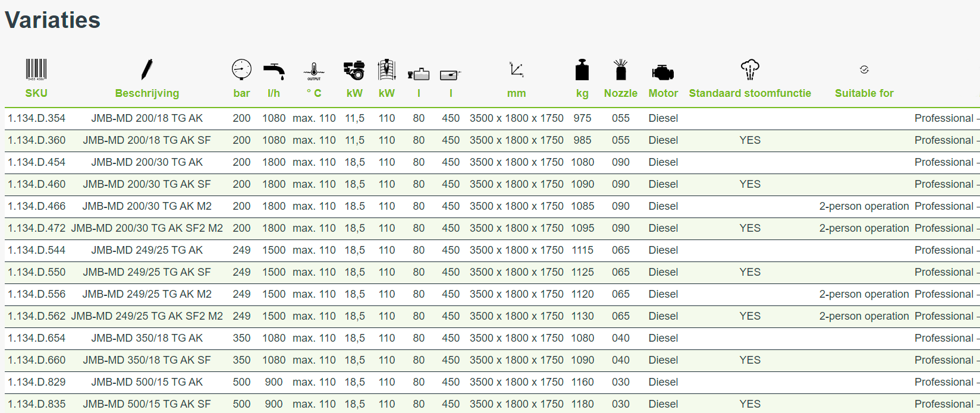Image resolution: width=980 pixels, height=413 pixels.
Task: Click the Beschrijving column header
Action: point(147,93)
